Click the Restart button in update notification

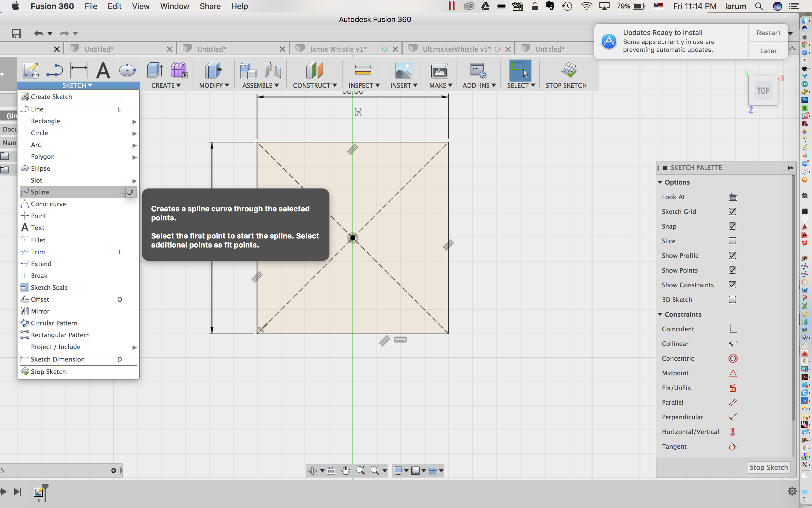coord(768,33)
